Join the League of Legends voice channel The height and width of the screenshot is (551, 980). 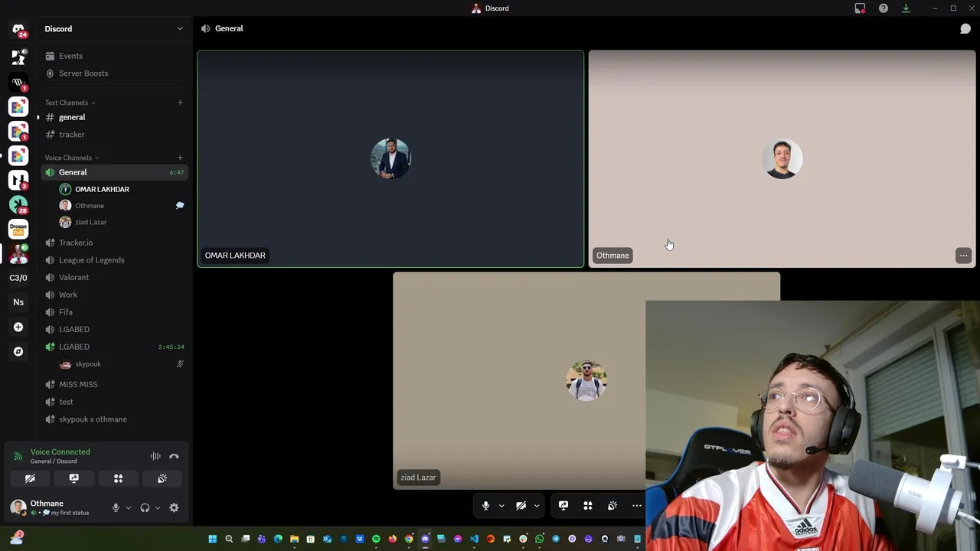pos(114,260)
